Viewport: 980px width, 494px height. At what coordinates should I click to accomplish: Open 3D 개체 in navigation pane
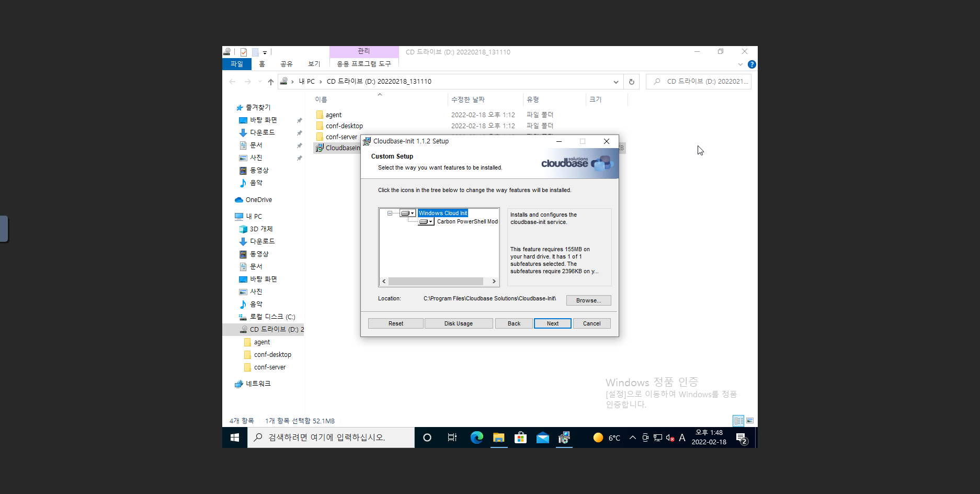(x=261, y=229)
